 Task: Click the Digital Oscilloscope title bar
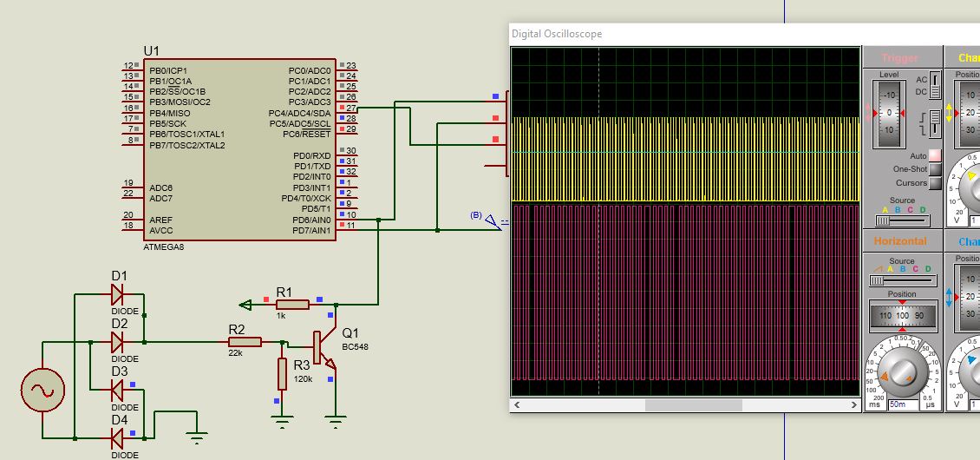click(x=744, y=34)
